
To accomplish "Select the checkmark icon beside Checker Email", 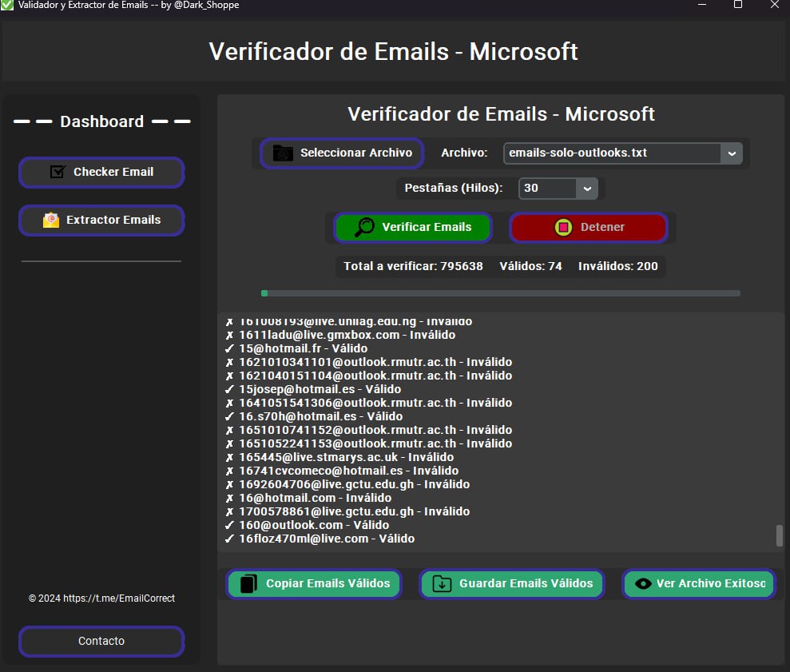I will click(x=57, y=171).
